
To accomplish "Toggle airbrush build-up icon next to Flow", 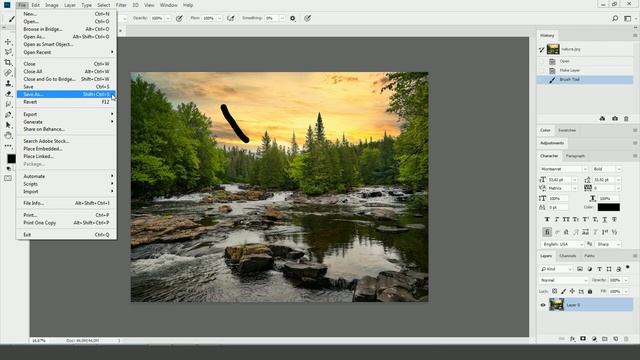I will click(231, 18).
